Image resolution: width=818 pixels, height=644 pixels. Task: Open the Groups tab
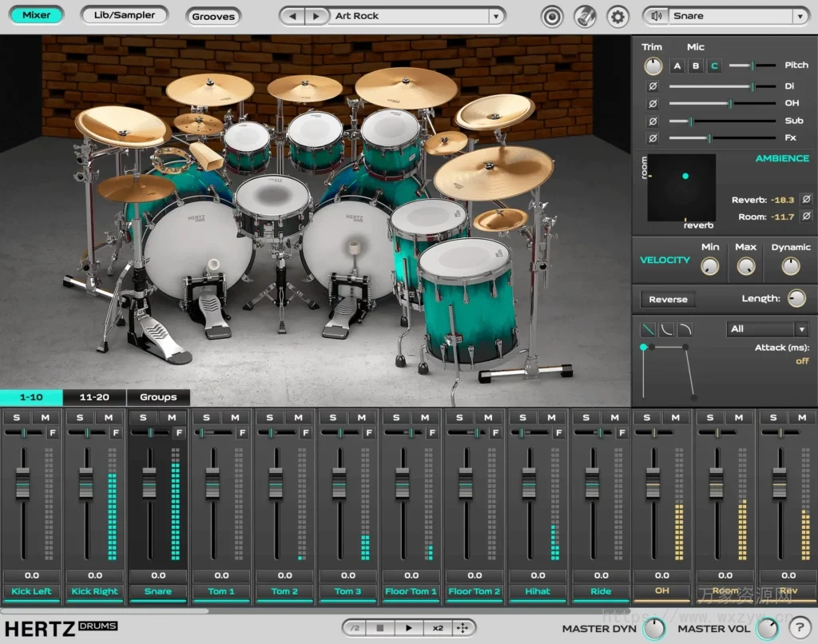[x=157, y=396]
